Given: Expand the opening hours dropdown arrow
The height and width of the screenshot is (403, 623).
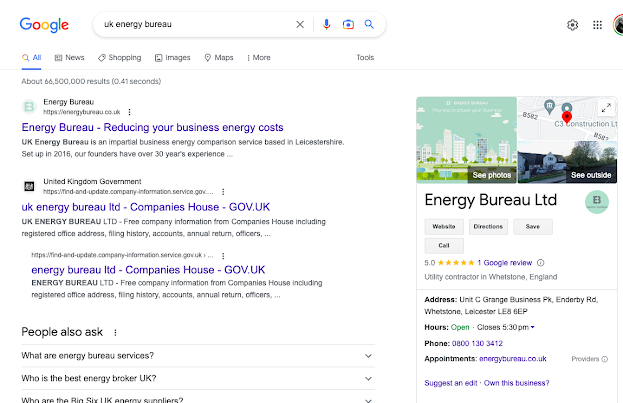Looking at the screenshot, I should point(532,327).
